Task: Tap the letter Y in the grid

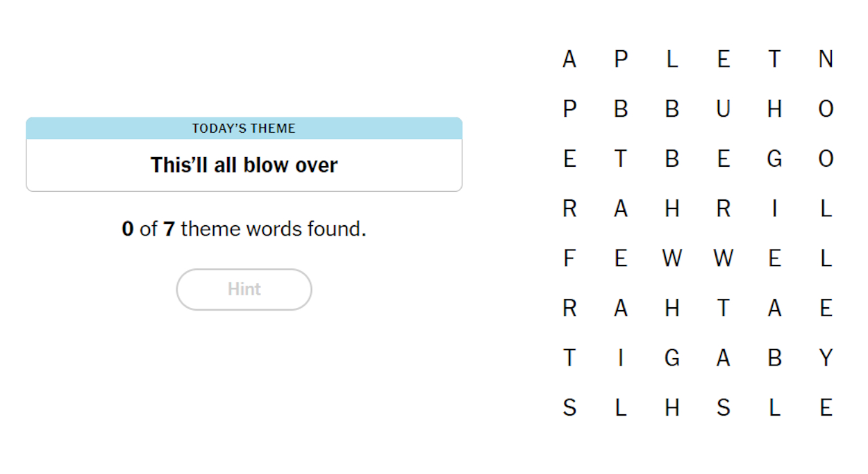Action: tap(826, 358)
